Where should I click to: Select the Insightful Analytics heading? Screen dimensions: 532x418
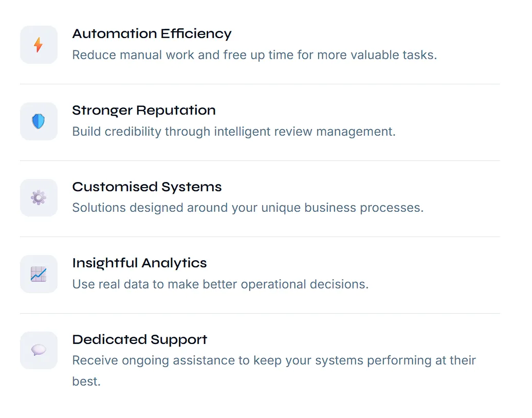[139, 263]
